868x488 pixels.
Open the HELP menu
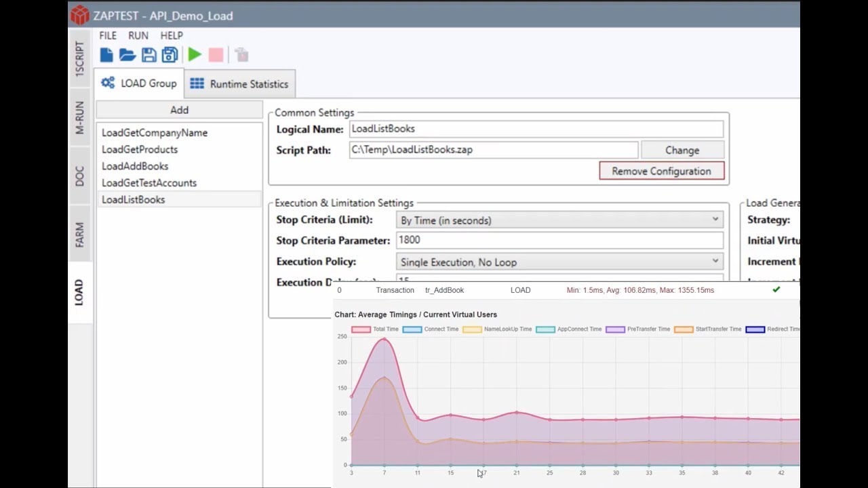click(172, 35)
